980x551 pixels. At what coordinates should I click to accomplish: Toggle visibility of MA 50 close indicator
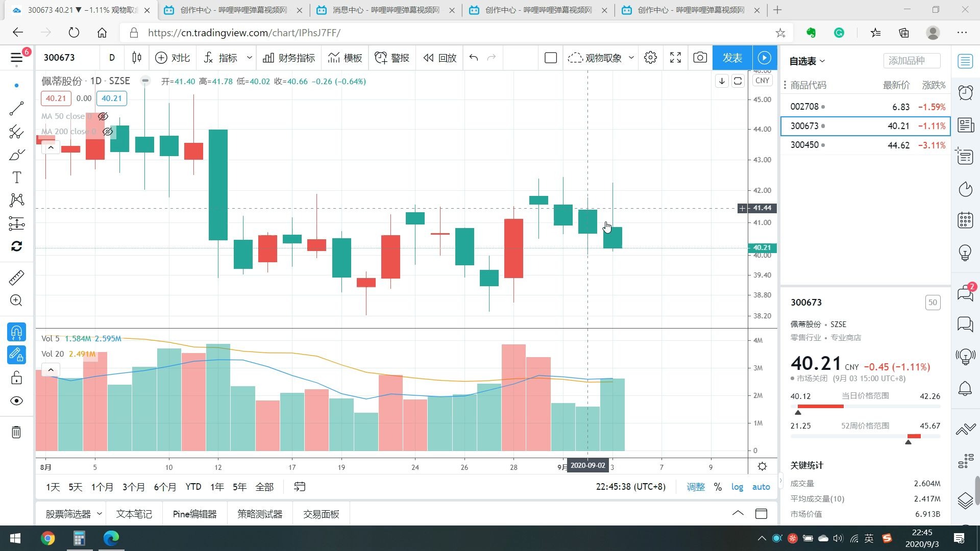pyautogui.click(x=103, y=116)
